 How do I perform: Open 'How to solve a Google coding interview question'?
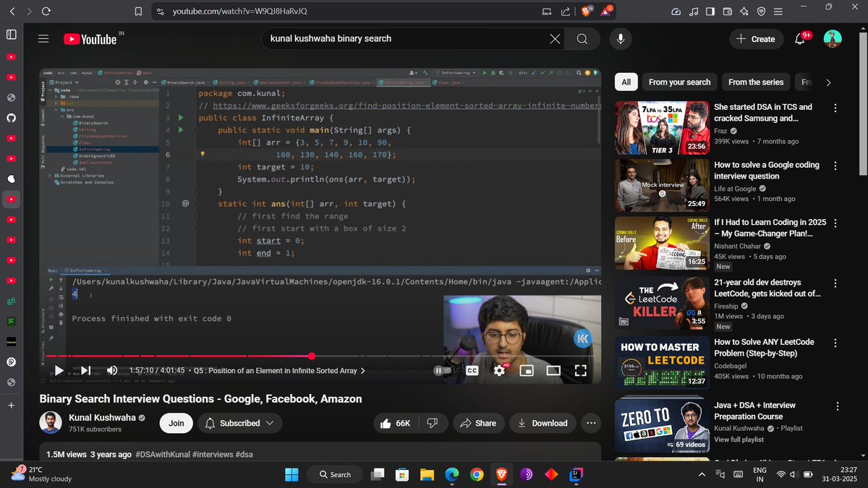(x=767, y=171)
